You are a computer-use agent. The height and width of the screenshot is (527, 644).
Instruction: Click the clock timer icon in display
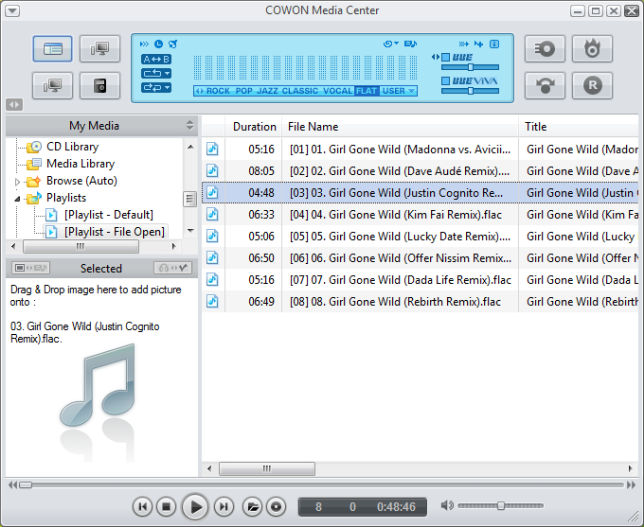coord(159,44)
